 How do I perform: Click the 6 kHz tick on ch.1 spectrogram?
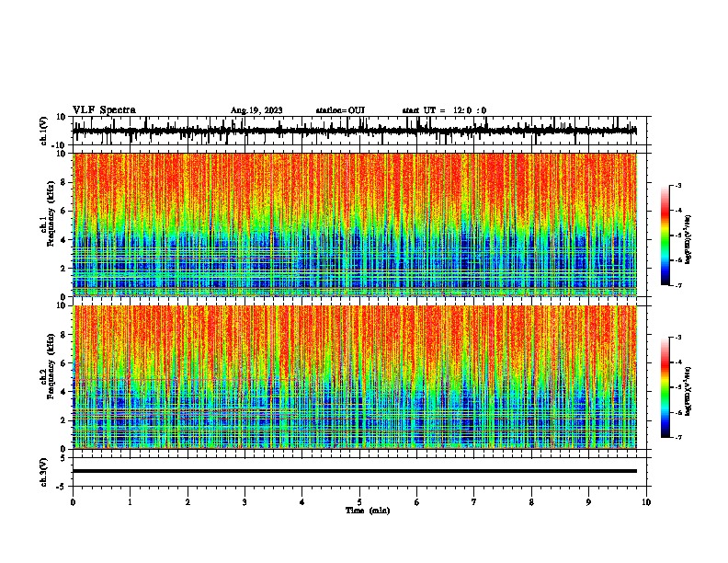tap(63, 211)
